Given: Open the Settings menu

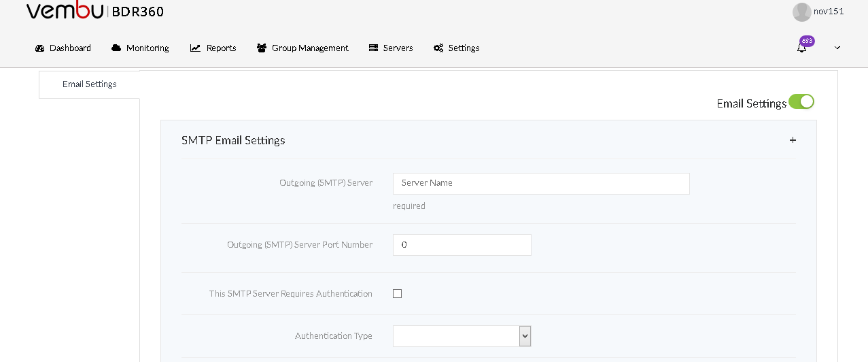Looking at the screenshot, I should [457, 48].
